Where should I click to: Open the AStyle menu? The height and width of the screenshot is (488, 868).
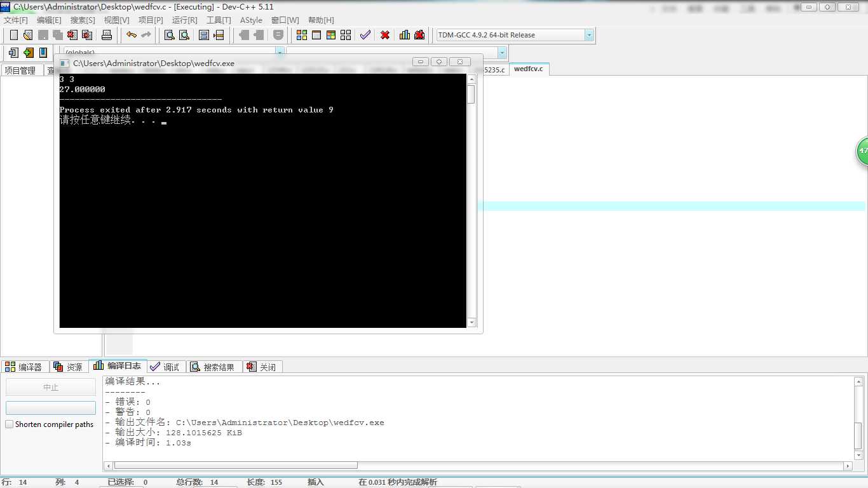click(251, 20)
